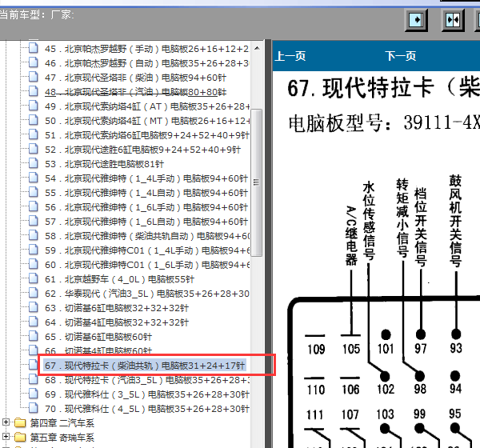
Task: Open item 70 现代雅科仕（4_5L）
Action: (147, 409)
